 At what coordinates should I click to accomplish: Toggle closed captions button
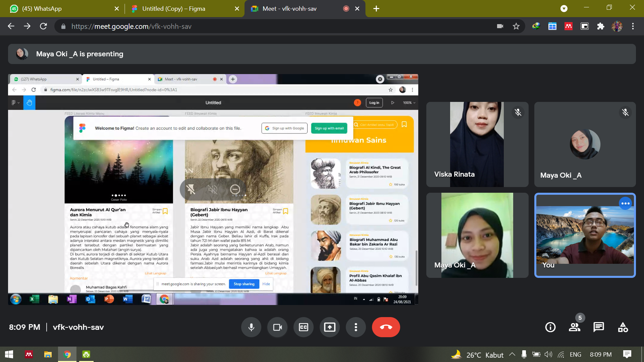(x=304, y=327)
